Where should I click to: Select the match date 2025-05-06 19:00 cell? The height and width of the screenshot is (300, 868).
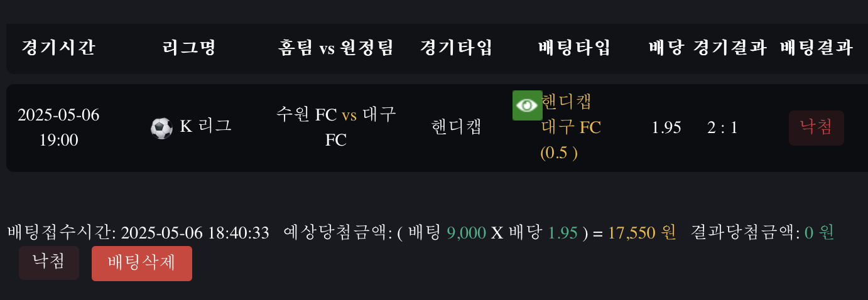point(58,127)
